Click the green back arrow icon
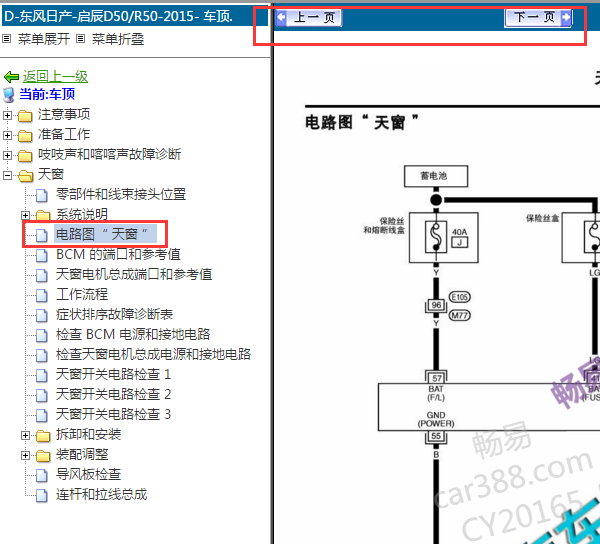 11,77
